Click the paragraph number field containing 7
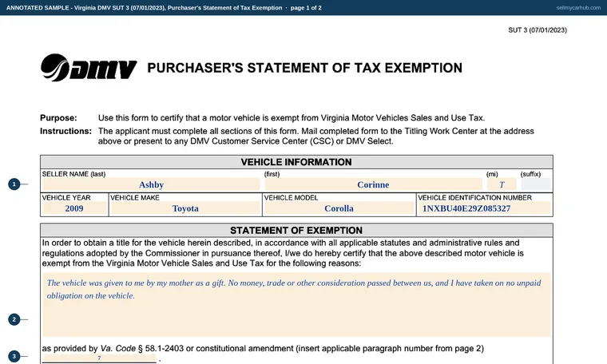The image size is (607, 364). pos(99,358)
